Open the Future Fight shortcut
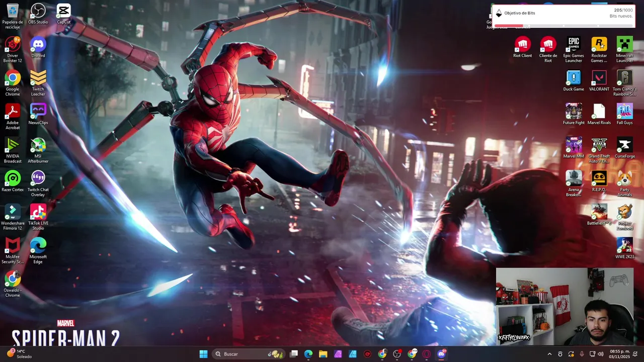The image size is (644, 362). click(x=574, y=114)
